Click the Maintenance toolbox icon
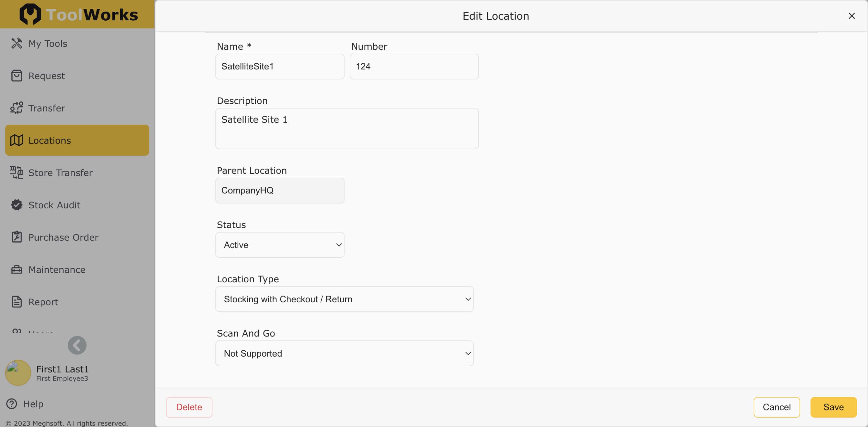868x427 pixels. [16, 270]
